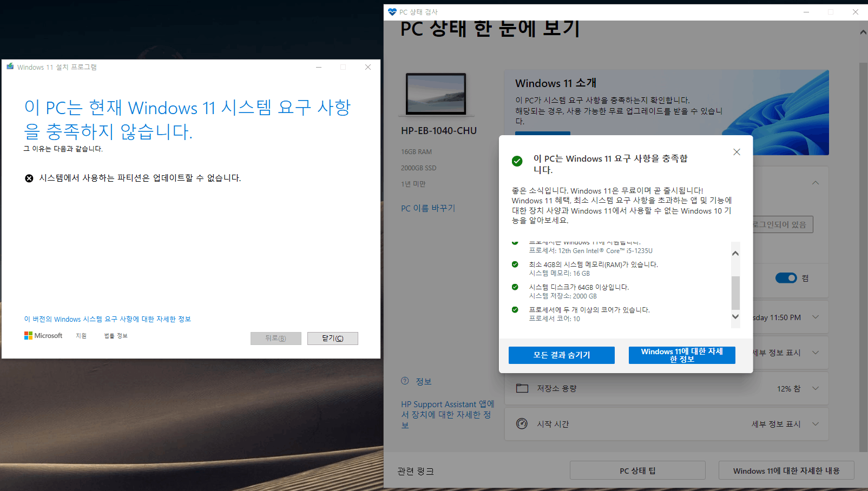Open the PC 상태 팁 button

click(x=637, y=470)
